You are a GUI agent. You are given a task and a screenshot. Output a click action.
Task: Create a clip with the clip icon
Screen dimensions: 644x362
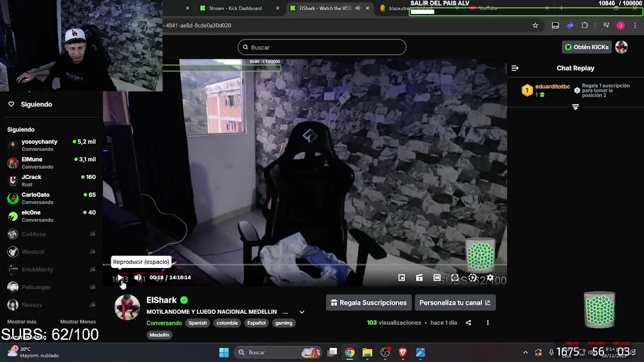[x=419, y=278]
